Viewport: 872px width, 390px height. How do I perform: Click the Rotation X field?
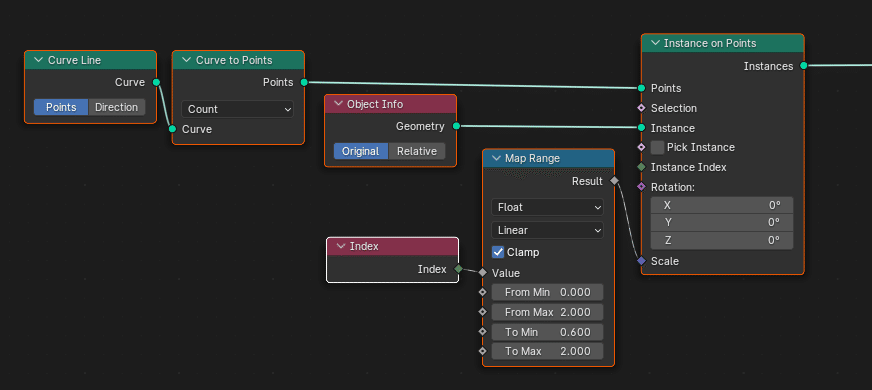coord(722,205)
